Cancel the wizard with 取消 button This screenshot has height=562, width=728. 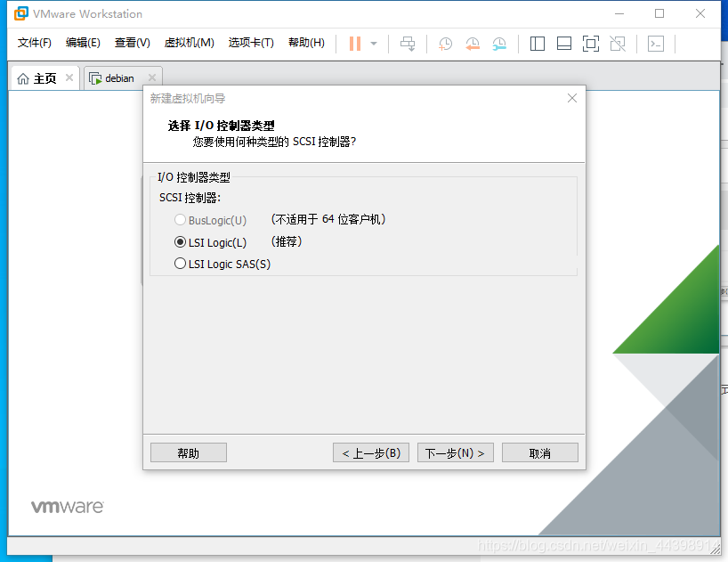coord(540,452)
